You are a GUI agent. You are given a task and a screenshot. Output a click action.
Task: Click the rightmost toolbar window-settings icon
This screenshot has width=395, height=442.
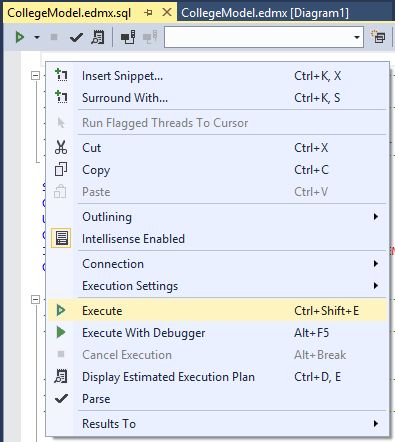coord(378,37)
